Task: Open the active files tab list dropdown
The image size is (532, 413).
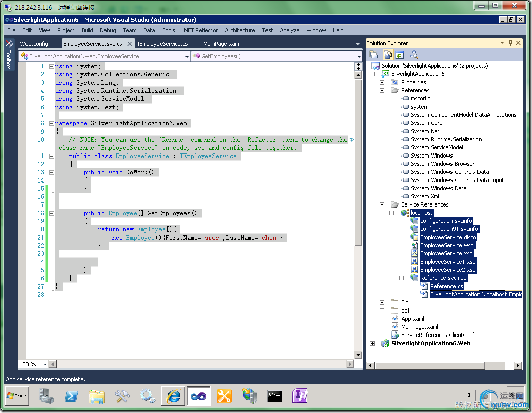Action: [357, 44]
